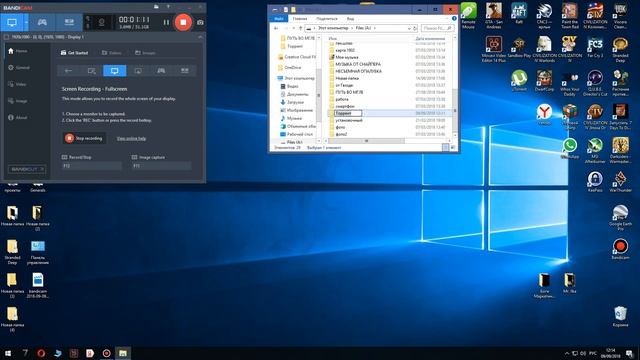Screen dimensions: 640x360
Task: Open the Вид ribbon tab in Explorer
Action: 350,19
